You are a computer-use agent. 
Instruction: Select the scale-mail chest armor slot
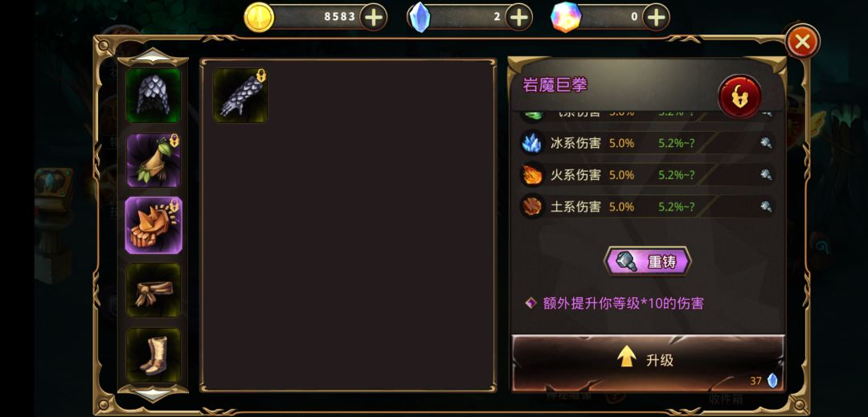point(154,95)
